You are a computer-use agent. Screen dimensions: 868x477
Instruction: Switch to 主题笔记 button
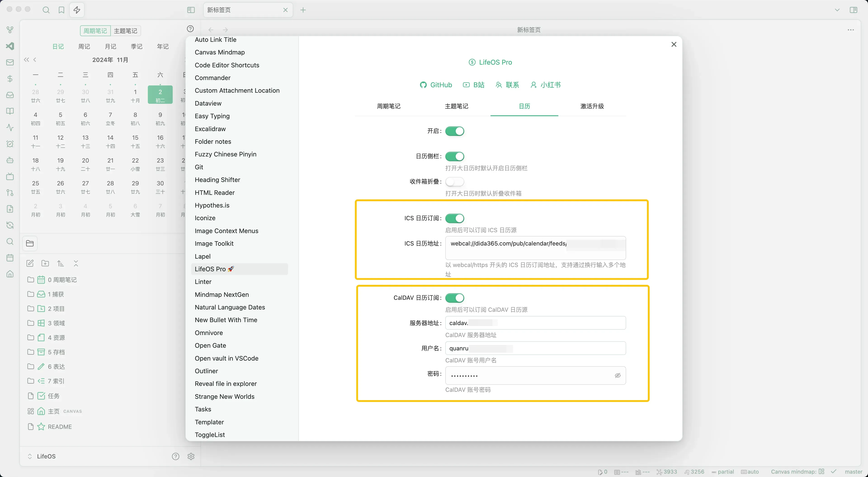(125, 31)
